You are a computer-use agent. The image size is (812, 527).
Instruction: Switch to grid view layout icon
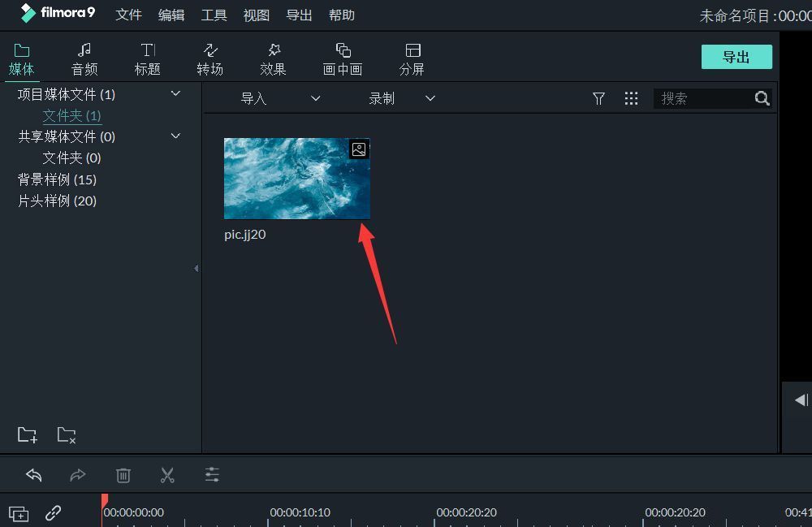[x=631, y=98]
